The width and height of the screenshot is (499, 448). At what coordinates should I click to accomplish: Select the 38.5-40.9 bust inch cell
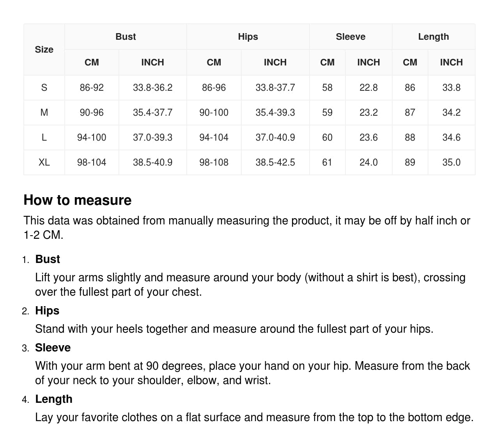point(152,162)
